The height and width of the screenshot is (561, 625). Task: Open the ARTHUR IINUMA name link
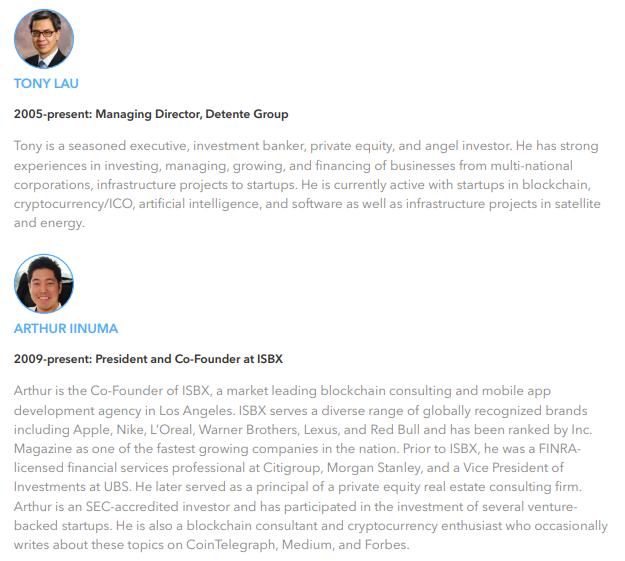click(66, 329)
